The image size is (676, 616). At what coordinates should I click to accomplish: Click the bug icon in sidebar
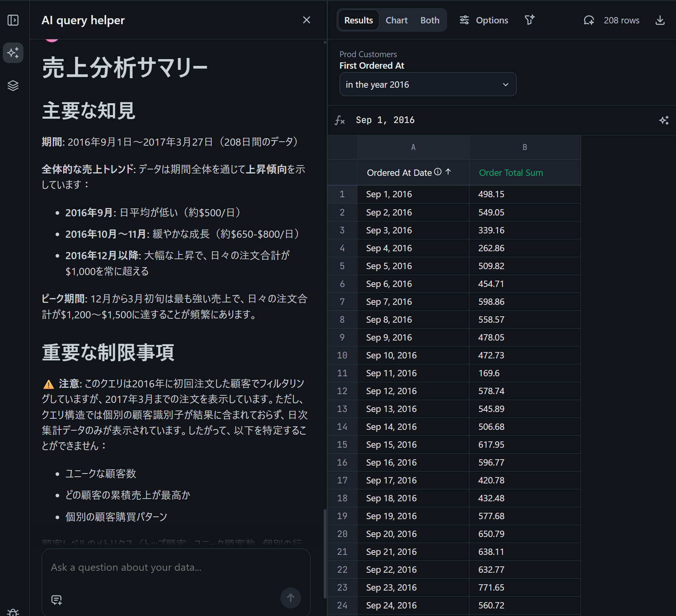click(x=13, y=612)
